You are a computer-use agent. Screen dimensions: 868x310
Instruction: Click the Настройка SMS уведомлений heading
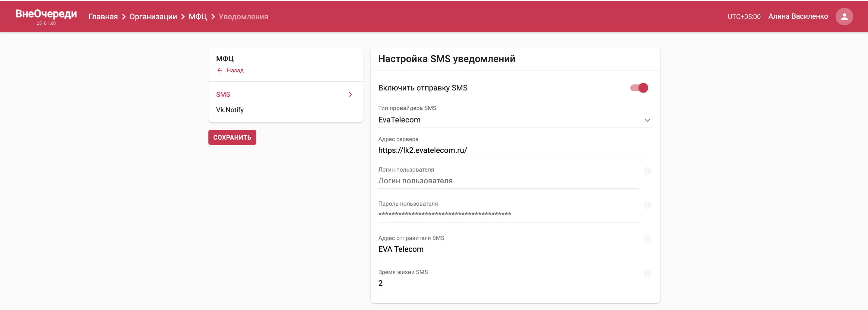tap(446, 59)
